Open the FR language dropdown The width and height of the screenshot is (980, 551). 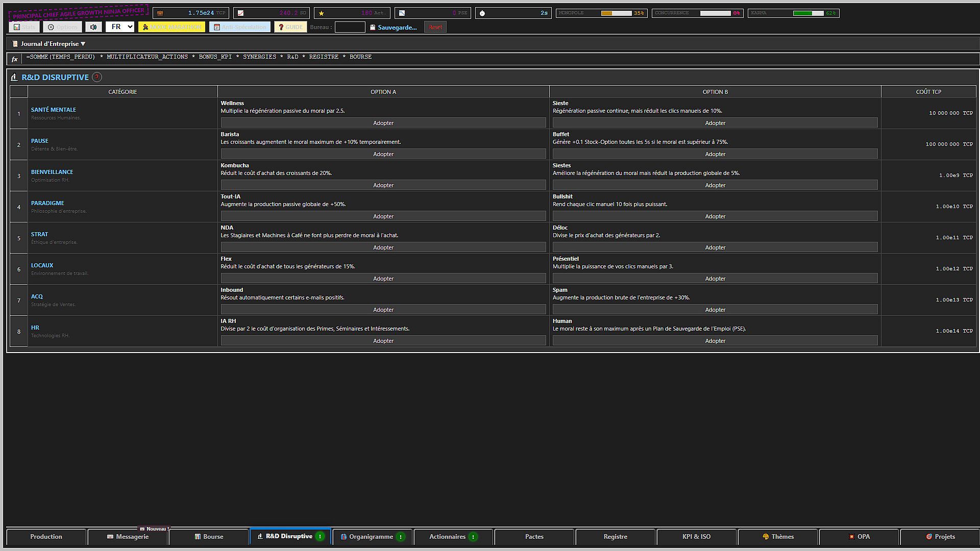[x=120, y=27]
